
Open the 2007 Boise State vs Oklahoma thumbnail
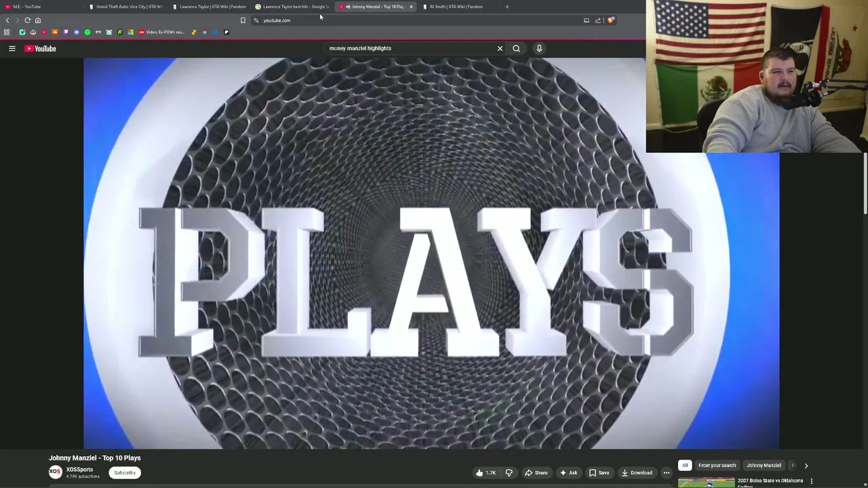706,483
